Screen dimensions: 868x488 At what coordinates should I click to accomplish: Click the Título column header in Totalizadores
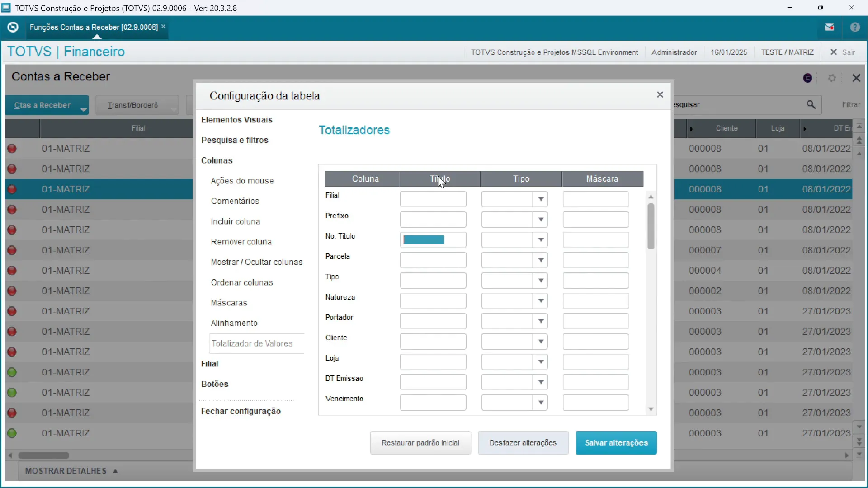440,179
